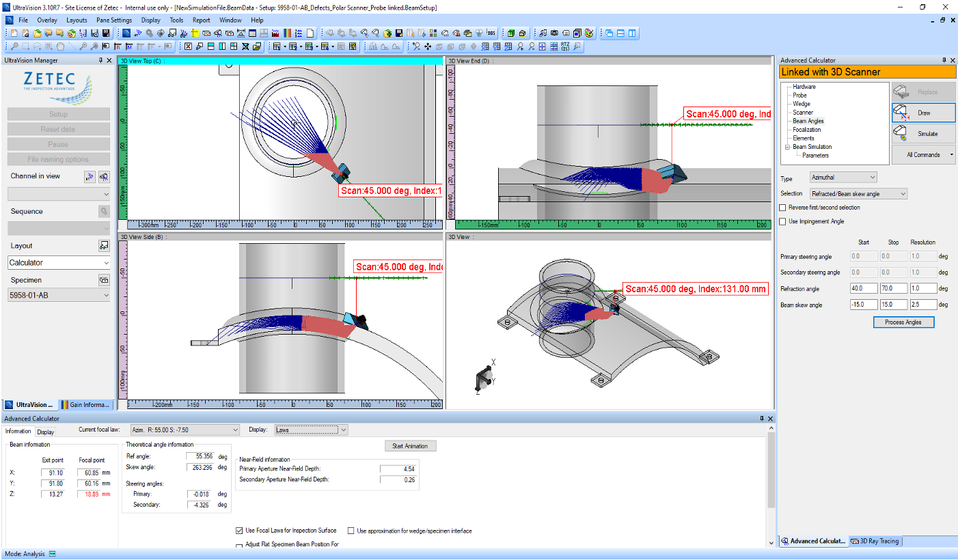The image size is (958, 560).
Task: Click the Process Angles button
Action: [903, 322]
